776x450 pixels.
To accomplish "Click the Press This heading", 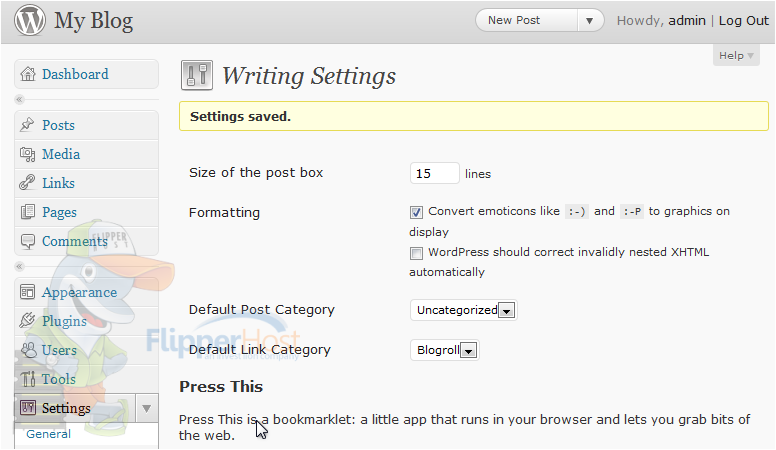I will tap(221, 387).
